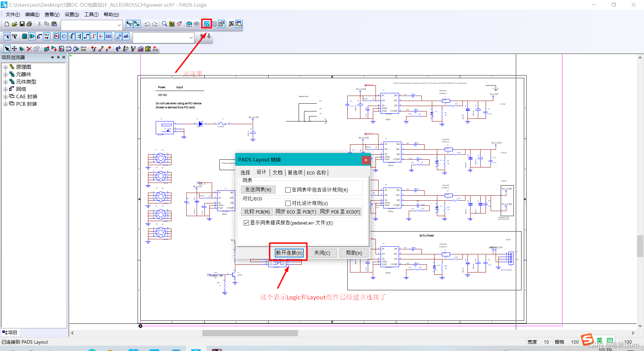Click the red X delete tool
Screen dimensions: 644x351
coord(29,49)
